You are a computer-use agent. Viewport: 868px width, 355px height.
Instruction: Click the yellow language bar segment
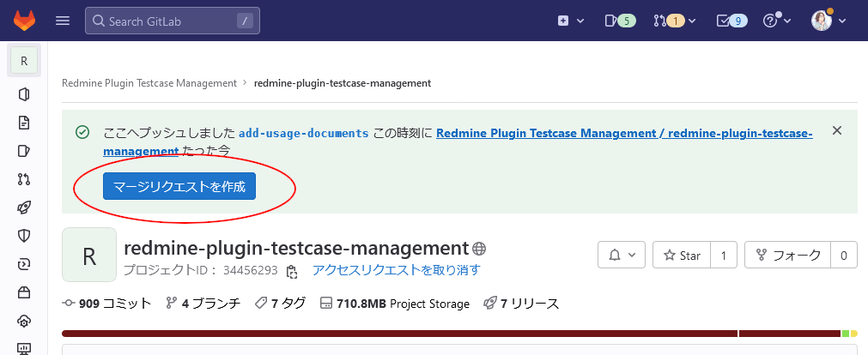(853, 334)
